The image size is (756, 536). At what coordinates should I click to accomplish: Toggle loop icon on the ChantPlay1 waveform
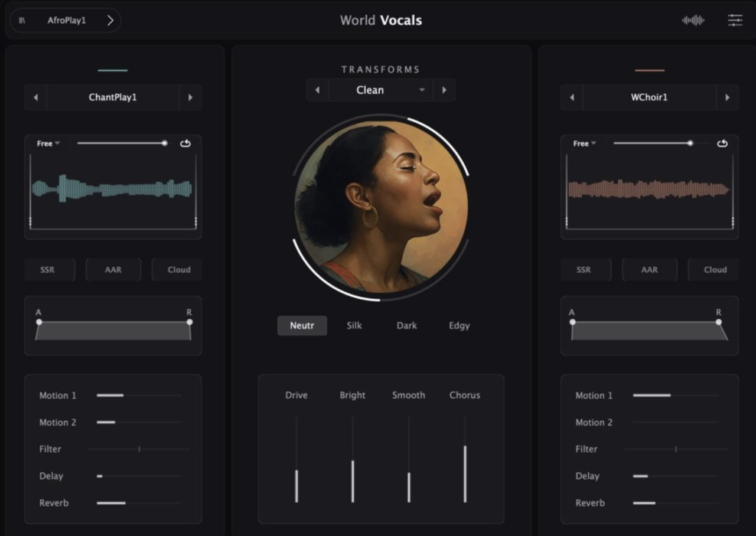(x=185, y=143)
